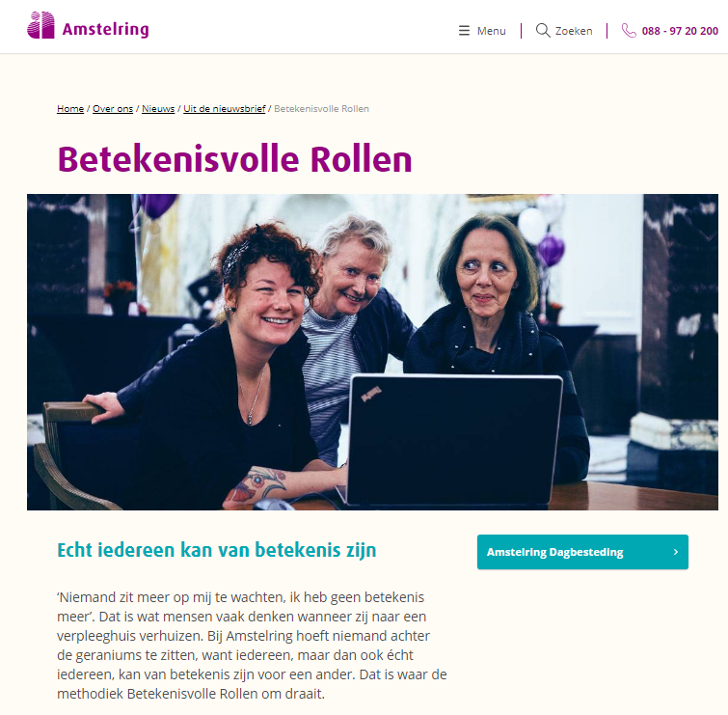Click the intro paragraph about Niemand zit meer
The height and width of the screenshot is (715, 728).
point(252,646)
